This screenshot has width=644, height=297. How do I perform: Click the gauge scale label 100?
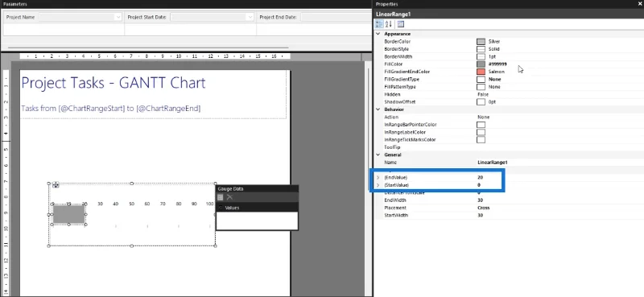(x=209, y=204)
